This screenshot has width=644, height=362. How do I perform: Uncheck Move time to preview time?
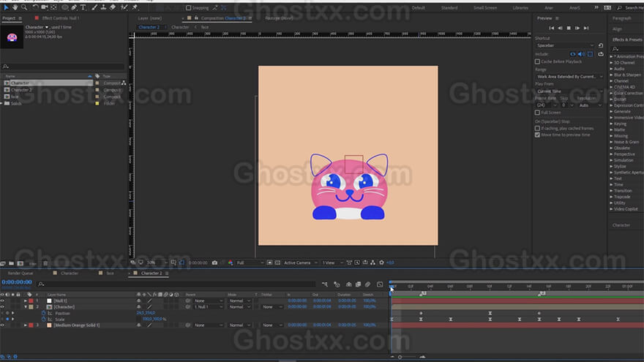[537, 135]
